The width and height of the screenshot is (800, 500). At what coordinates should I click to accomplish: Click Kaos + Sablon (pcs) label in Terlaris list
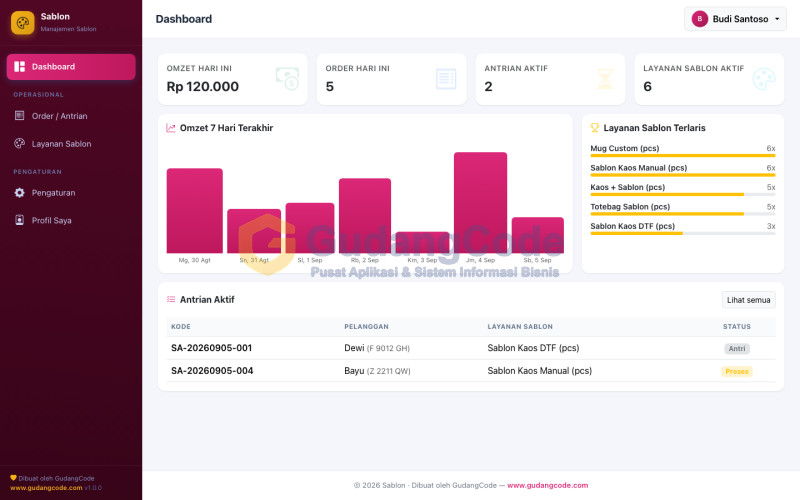click(x=628, y=187)
